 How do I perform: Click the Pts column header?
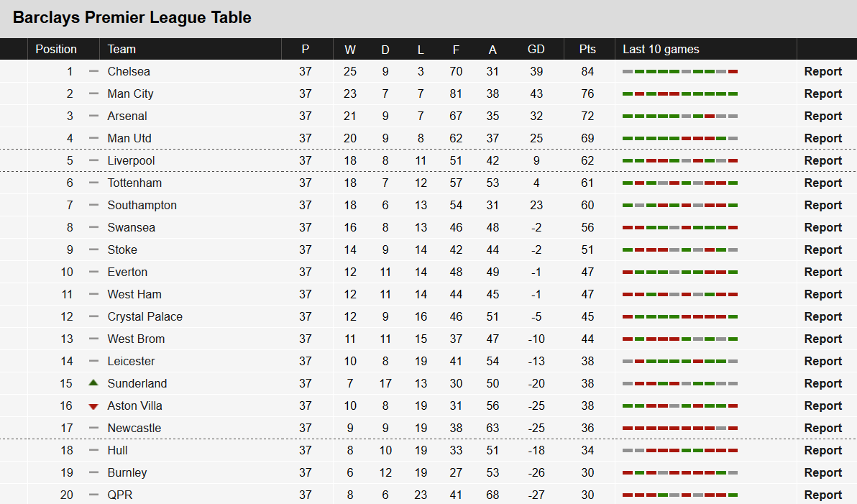pos(587,49)
